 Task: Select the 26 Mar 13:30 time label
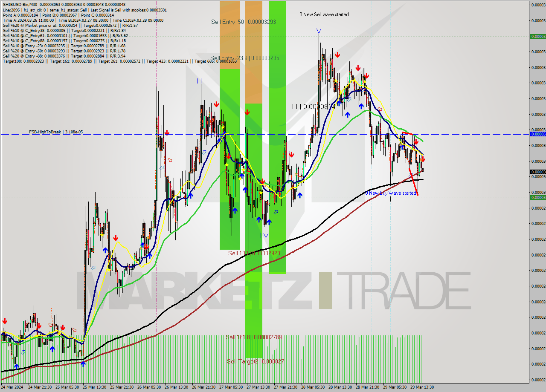pos(176,387)
